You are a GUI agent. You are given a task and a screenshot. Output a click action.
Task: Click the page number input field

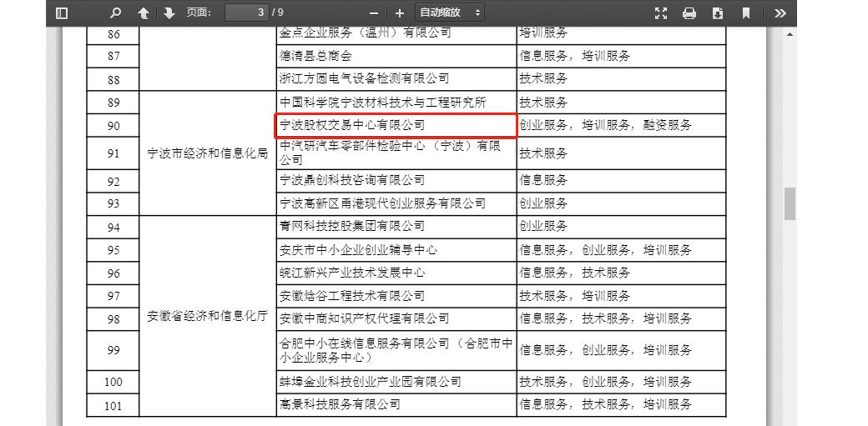point(247,13)
